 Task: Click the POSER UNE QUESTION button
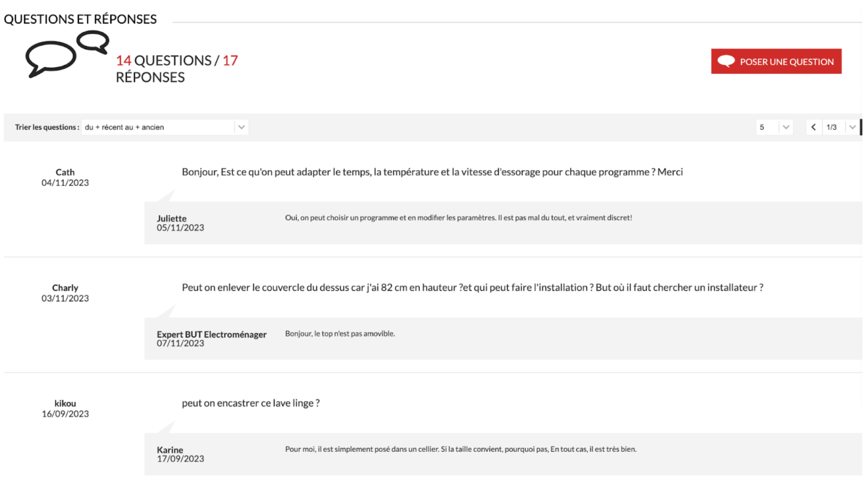(776, 61)
